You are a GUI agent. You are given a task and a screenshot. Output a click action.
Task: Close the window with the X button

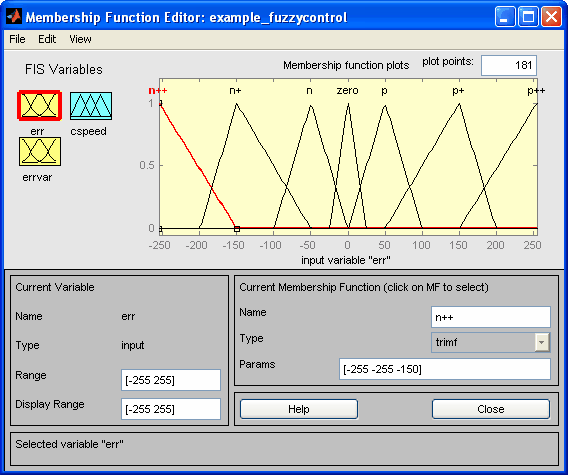(551, 17)
